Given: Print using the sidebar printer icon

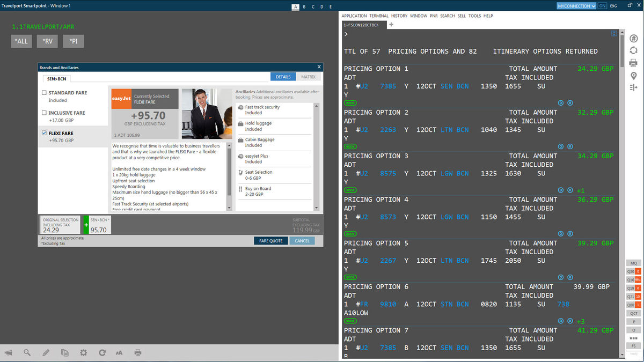Looking at the screenshot, I should pos(634,62).
